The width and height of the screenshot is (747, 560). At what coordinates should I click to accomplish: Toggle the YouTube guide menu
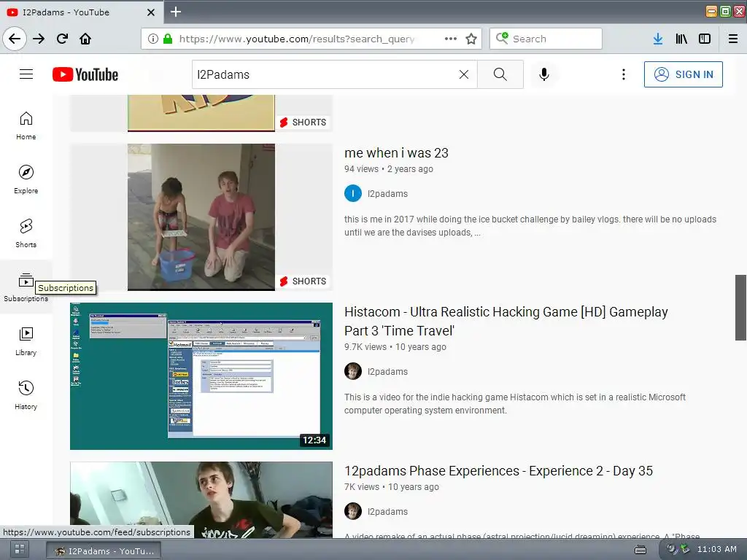26,74
